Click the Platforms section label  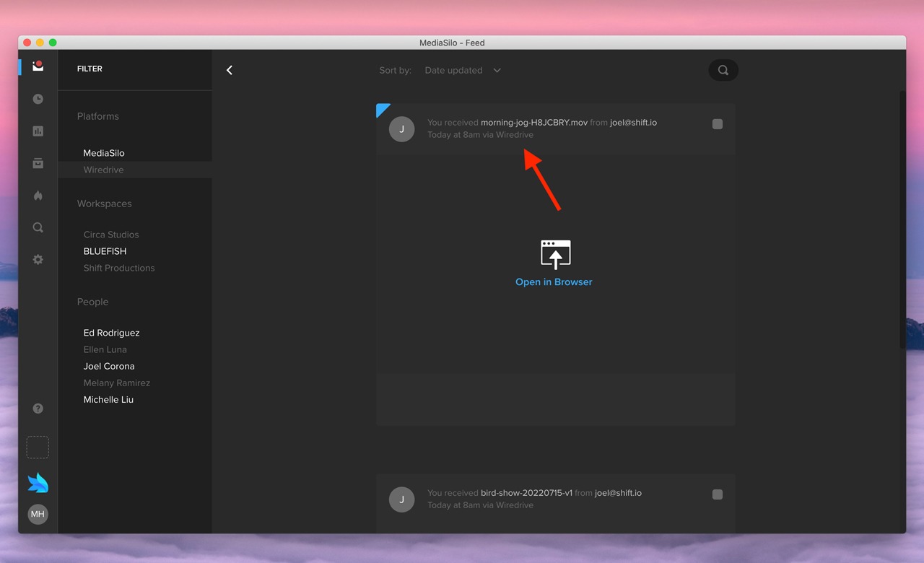click(x=98, y=116)
